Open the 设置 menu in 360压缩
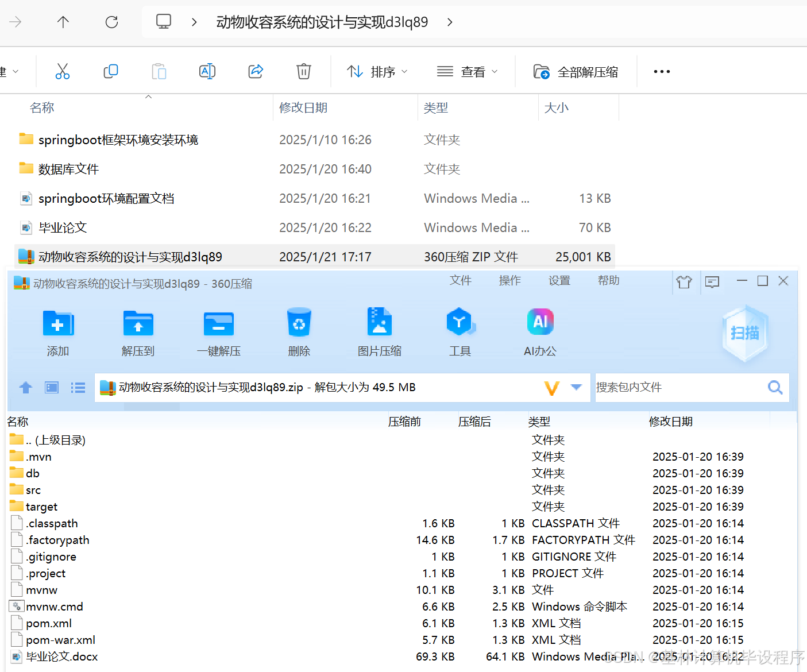The image size is (807, 672). [x=559, y=280]
